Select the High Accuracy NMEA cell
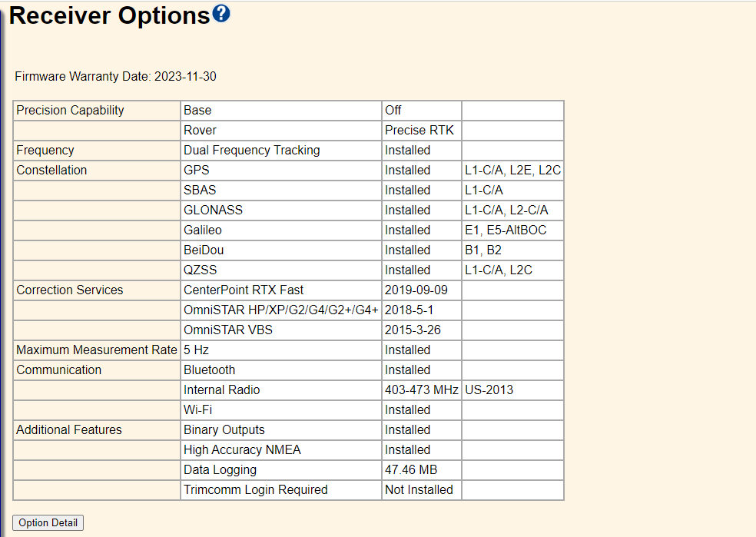The height and width of the screenshot is (537, 756). pos(242,450)
